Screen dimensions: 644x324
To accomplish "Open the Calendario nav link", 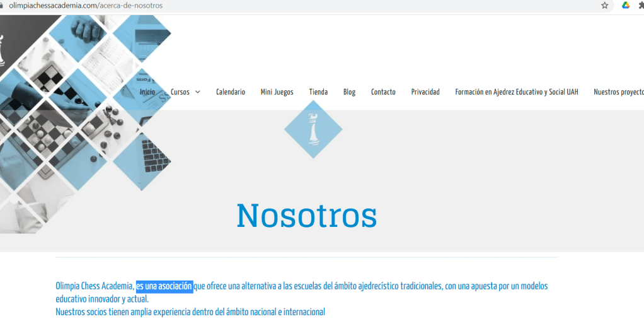I will (x=231, y=92).
